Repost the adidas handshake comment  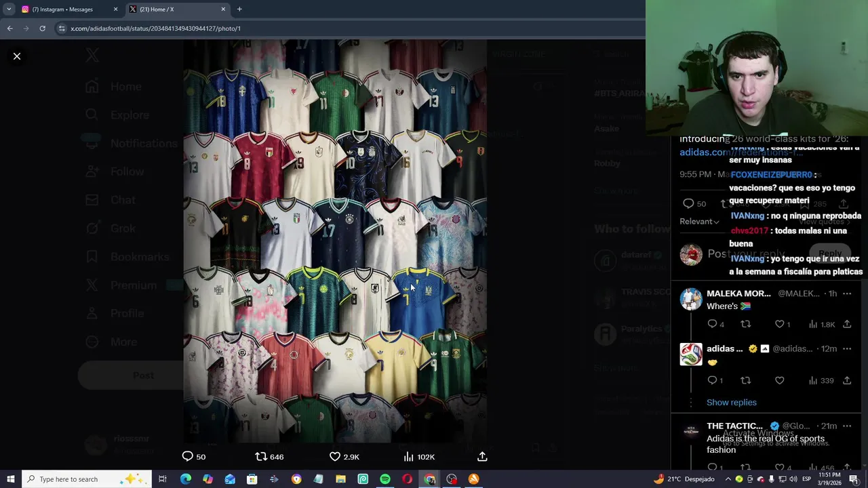tap(746, 381)
